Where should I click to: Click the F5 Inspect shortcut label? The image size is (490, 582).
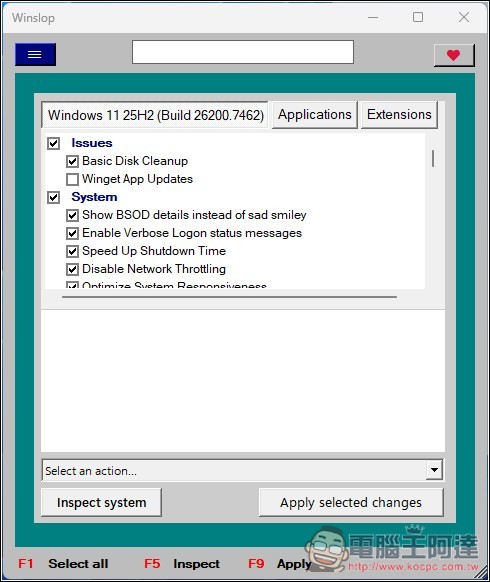(182, 563)
